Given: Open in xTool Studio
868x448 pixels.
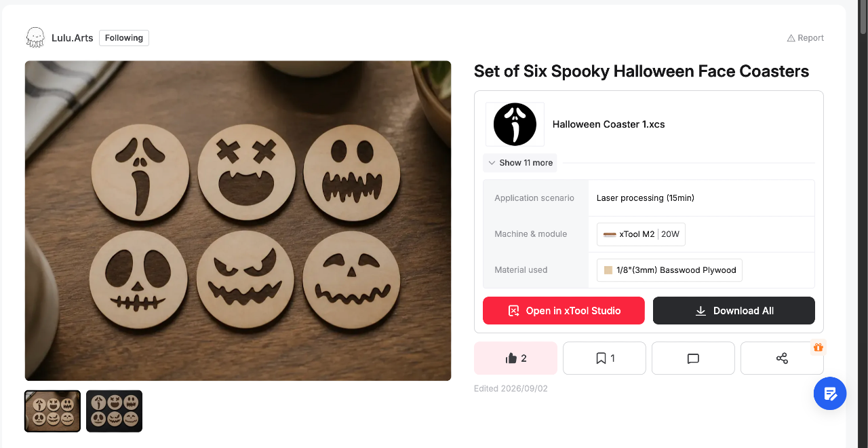Looking at the screenshot, I should click(564, 311).
